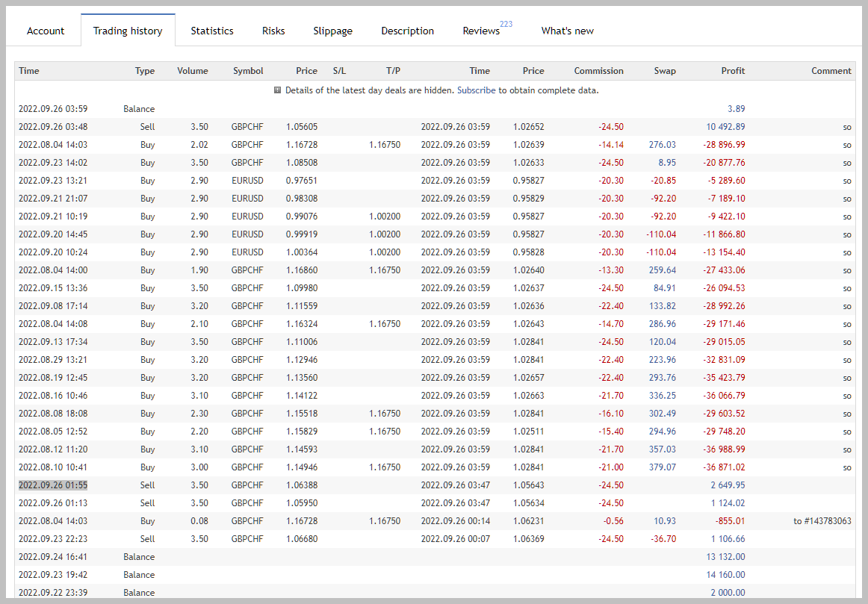Click the close time 2022.09.26 00:07
The width and height of the screenshot is (868, 604).
455,539
